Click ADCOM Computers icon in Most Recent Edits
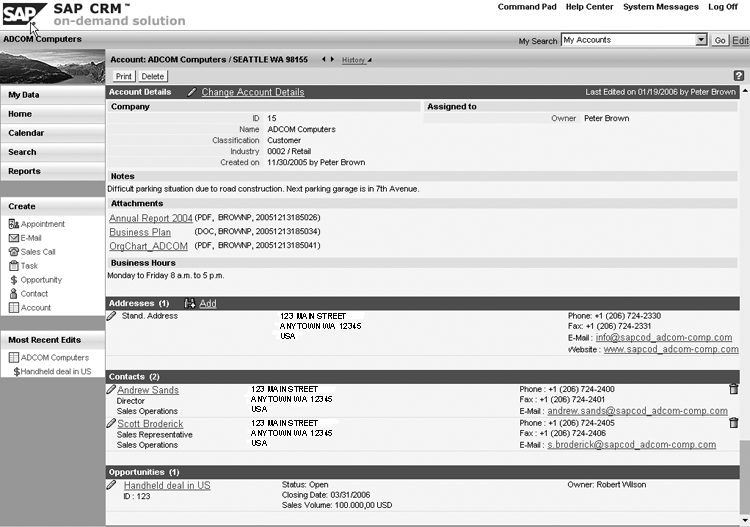Image resolution: width=750 pixels, height=527 pixels. click(14, 357)
